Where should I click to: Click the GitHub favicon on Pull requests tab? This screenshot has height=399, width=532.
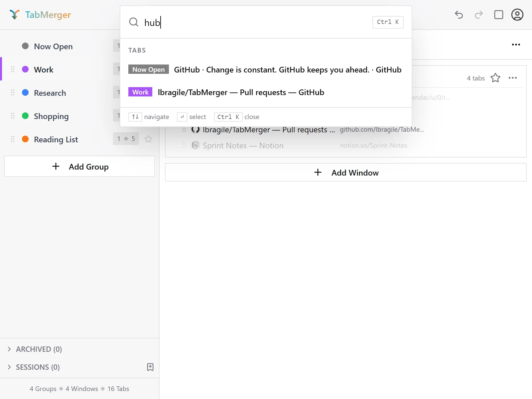click(196, 130)
